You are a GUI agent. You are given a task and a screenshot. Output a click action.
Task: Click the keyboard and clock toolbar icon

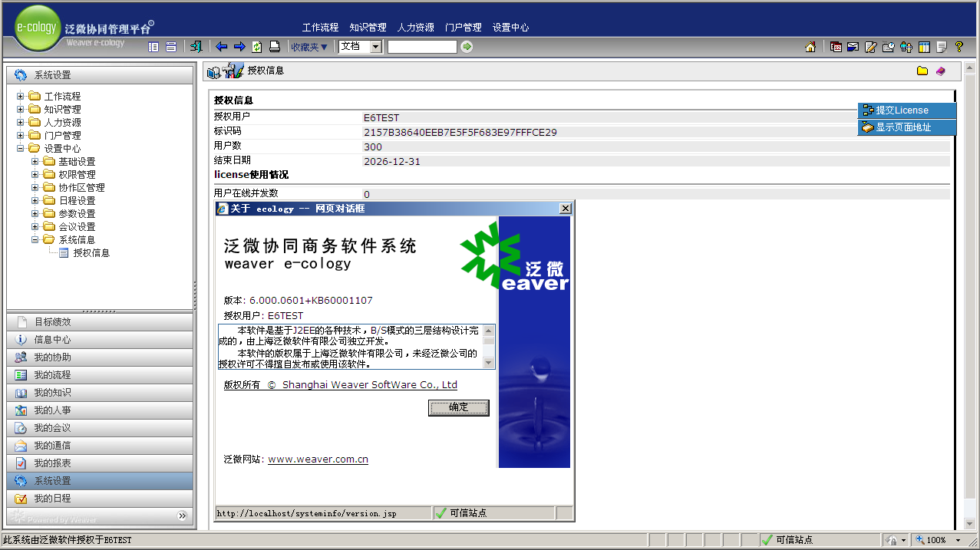[889, 47]
